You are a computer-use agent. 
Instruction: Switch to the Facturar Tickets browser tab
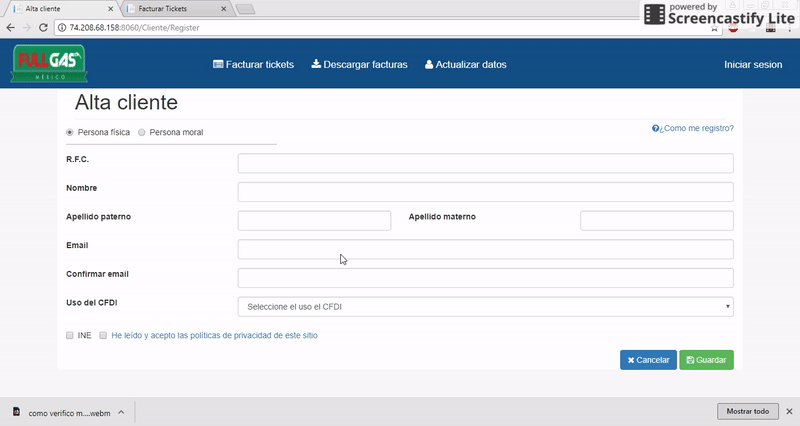tap(170, 8)
